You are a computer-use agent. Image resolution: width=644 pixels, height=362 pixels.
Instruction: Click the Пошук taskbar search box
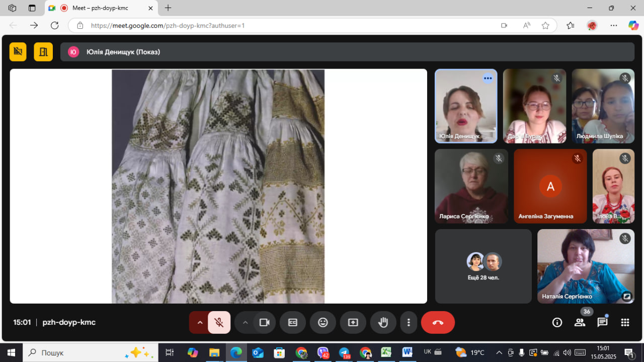point(91,352)
